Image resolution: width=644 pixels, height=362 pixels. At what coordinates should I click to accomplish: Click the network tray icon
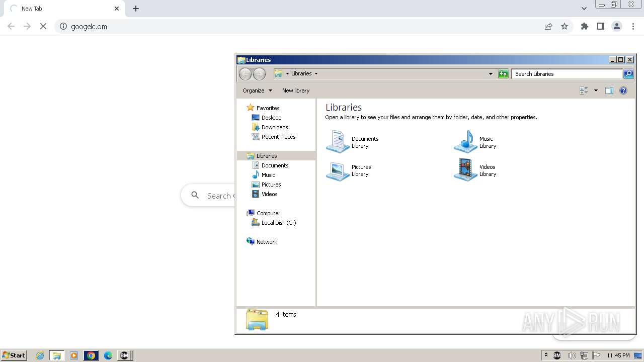(x=584, y=355)
